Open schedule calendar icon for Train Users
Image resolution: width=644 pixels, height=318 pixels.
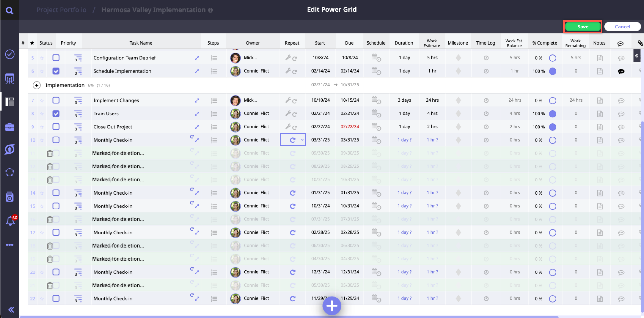tap(376, 114)
